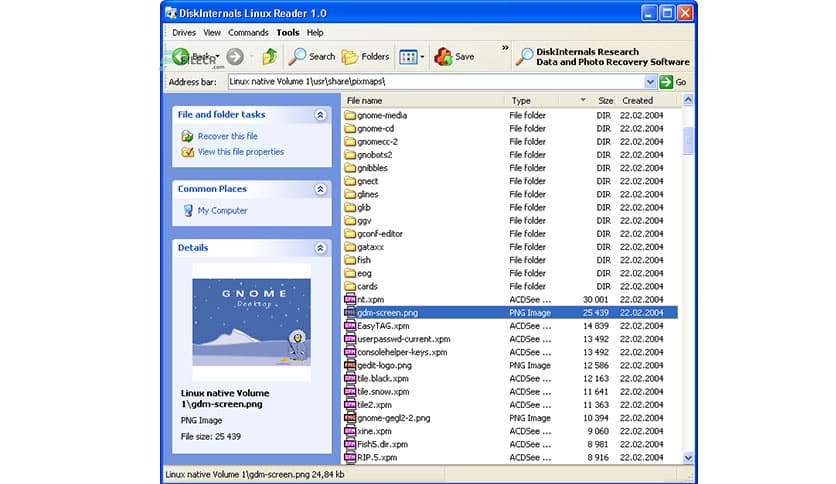Select the EasyTAG.xpm file icon

350,326
